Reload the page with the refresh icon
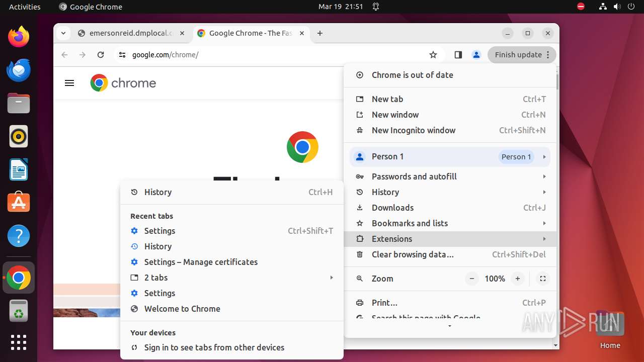 [x=101, y=55]
